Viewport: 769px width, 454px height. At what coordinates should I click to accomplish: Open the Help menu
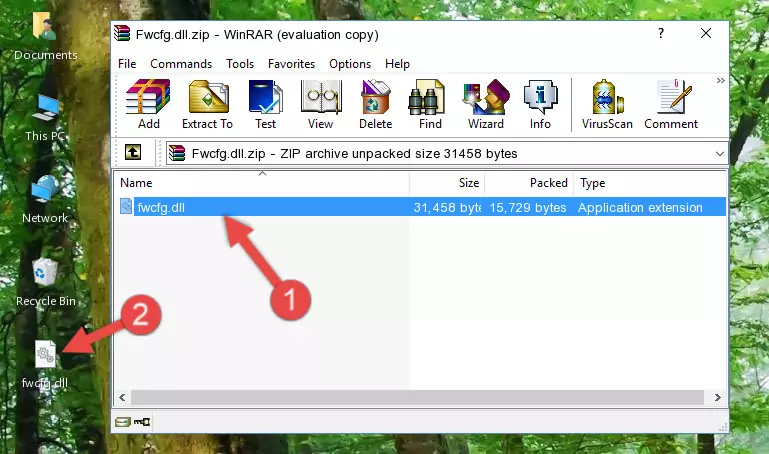pos(397,64)
